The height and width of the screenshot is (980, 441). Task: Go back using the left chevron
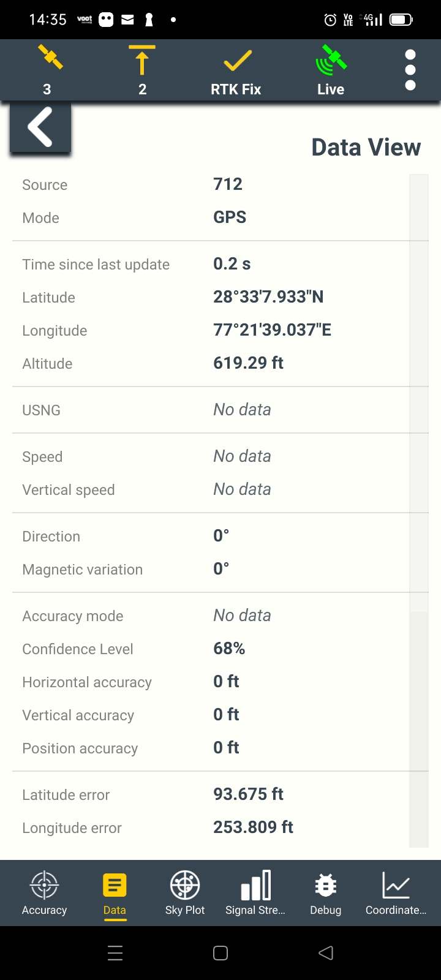40,127
